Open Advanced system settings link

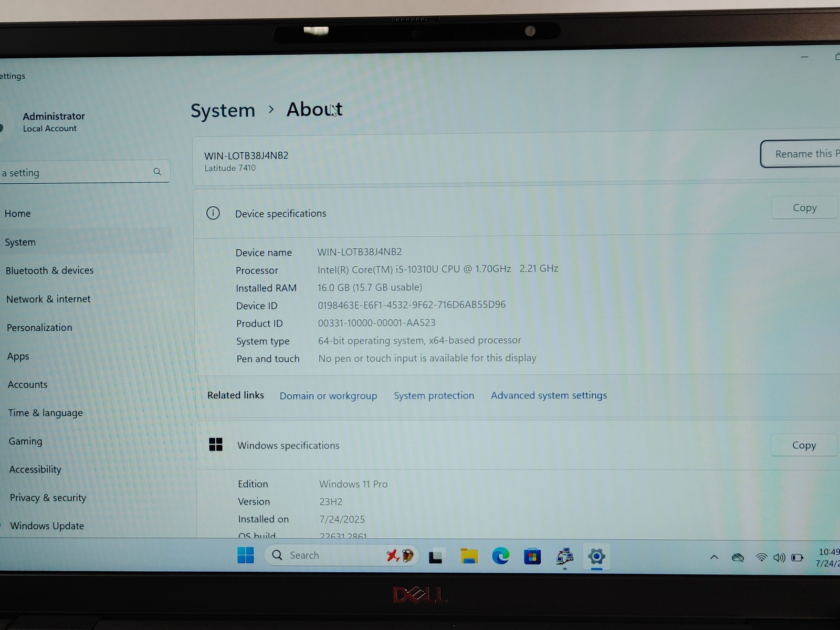pyautogui.click(x=549, y=395)
